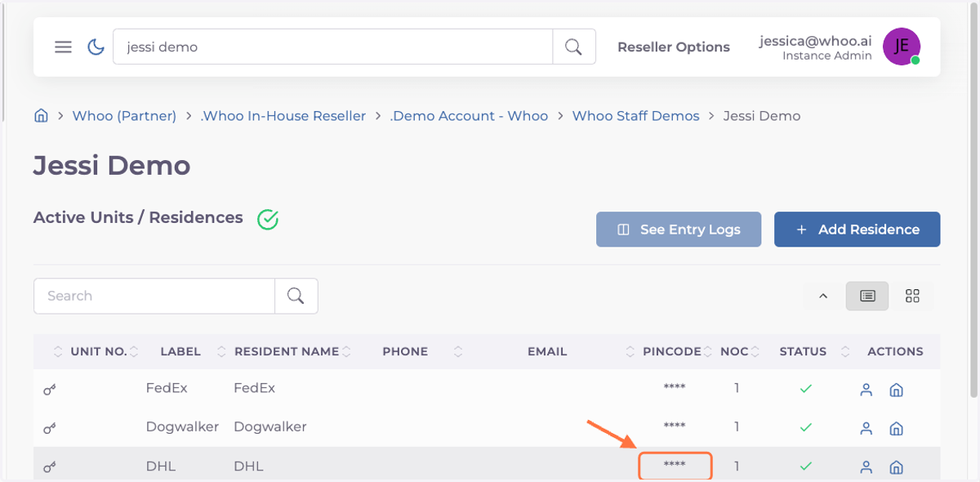
Task: Click ACTIONS column header
Action: [x=895, y=351]
